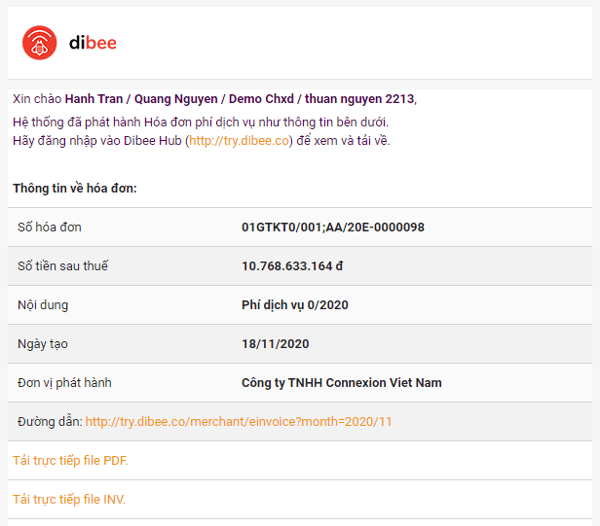The height and width of the screenshot is (526, 600).
Task: Click recipient name Quang Nguyen in greeting
Action: 176,99
